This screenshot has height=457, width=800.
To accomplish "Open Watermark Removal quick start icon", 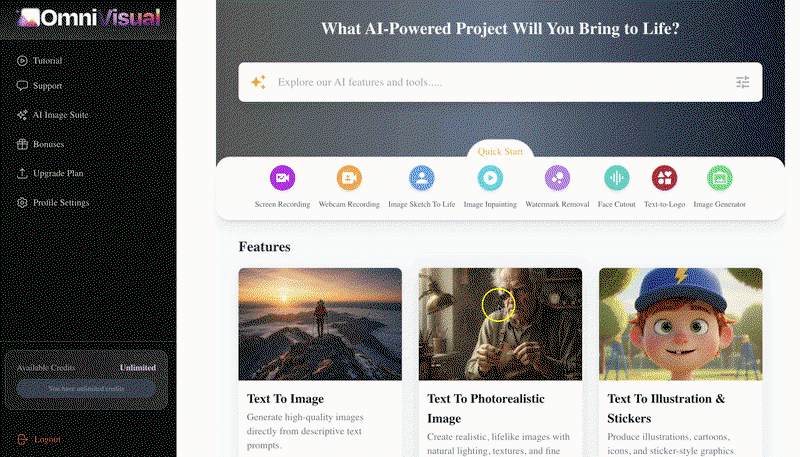I will pyautogui.click(x=557, y=178).
